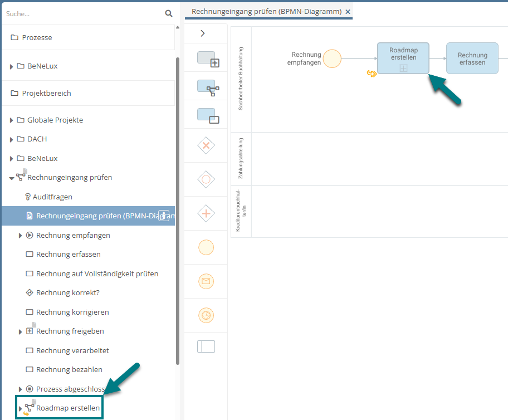
Task: Click the end event icon of Prozess abgeschlossen
Action: 30,389
